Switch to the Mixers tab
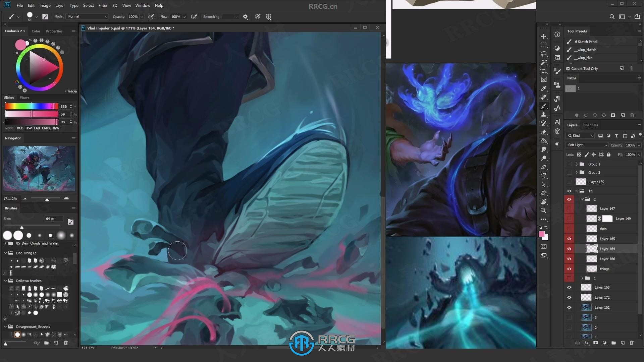The image size is (644, 362). [24, 98]
